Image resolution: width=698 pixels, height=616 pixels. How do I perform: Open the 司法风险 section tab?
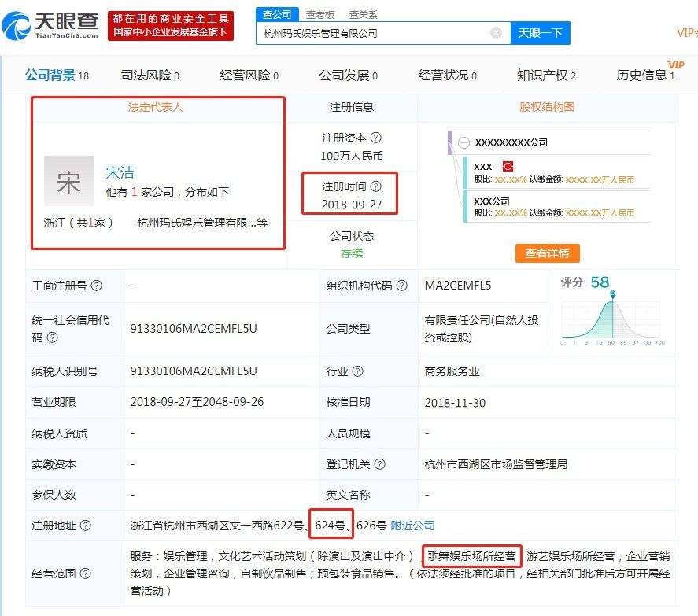[150, 76]
